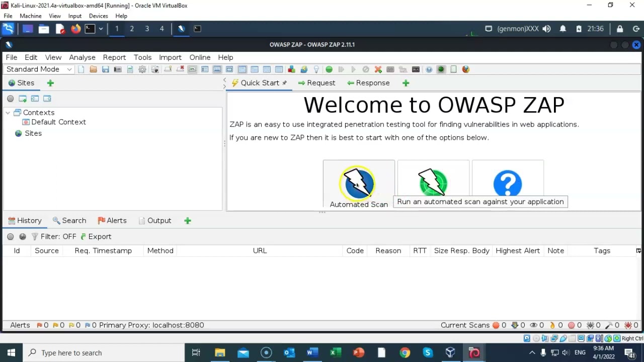Click the Persist Session floppy disk icon
The image size is (644, 362).
[x=106, y=69]
